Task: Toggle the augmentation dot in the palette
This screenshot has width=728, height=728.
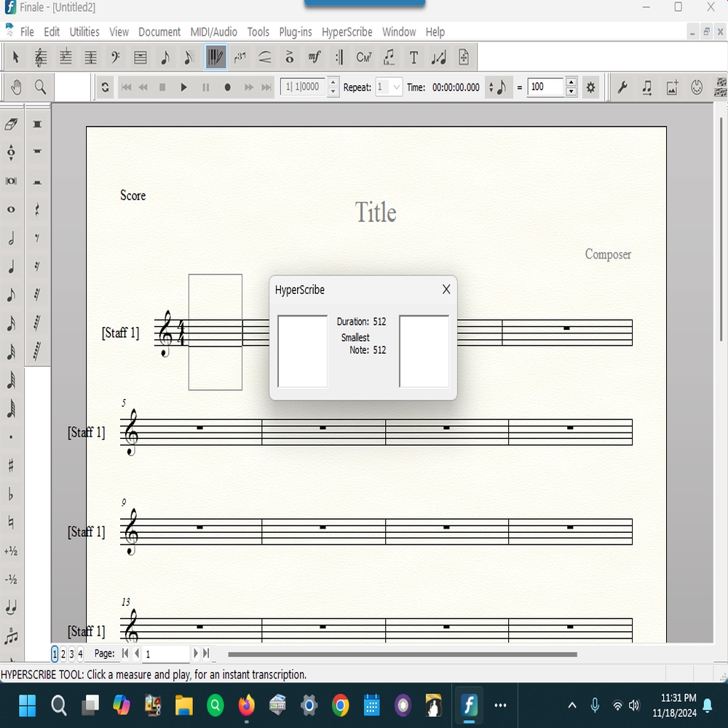Action: 11,438
